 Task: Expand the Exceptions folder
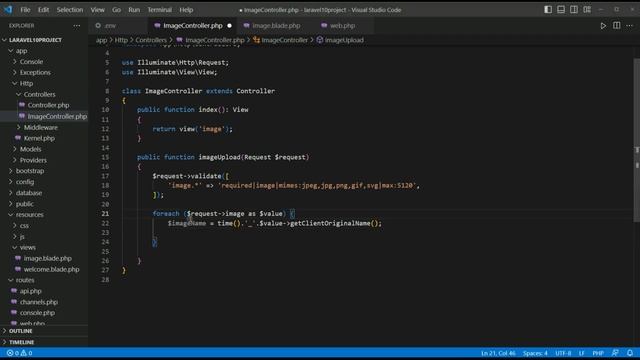click(x=35, y=73)
